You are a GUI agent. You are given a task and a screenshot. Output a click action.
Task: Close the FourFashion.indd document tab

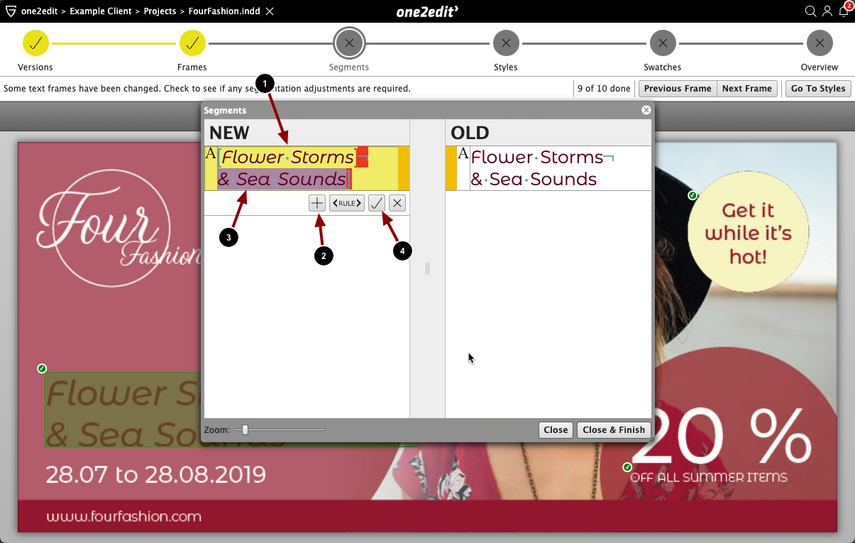click(269, 11)
